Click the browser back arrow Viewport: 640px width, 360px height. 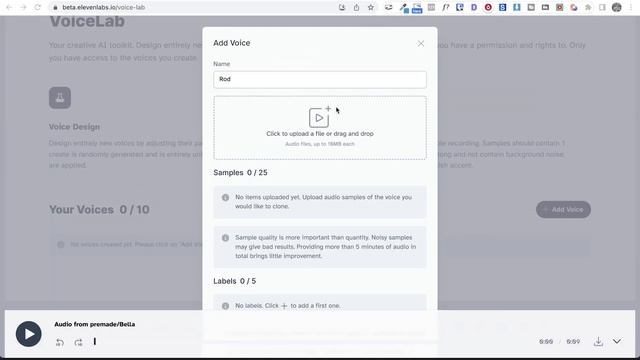[9, 7]
